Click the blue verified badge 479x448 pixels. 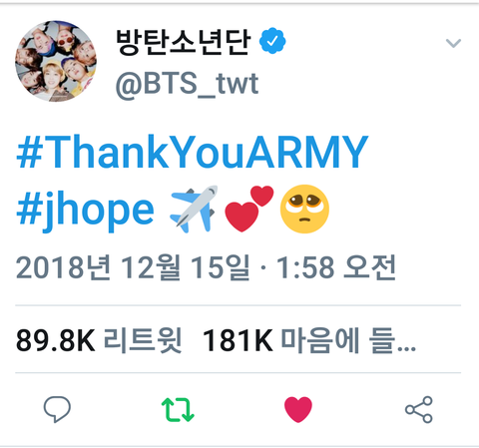(x=272, y=41)
